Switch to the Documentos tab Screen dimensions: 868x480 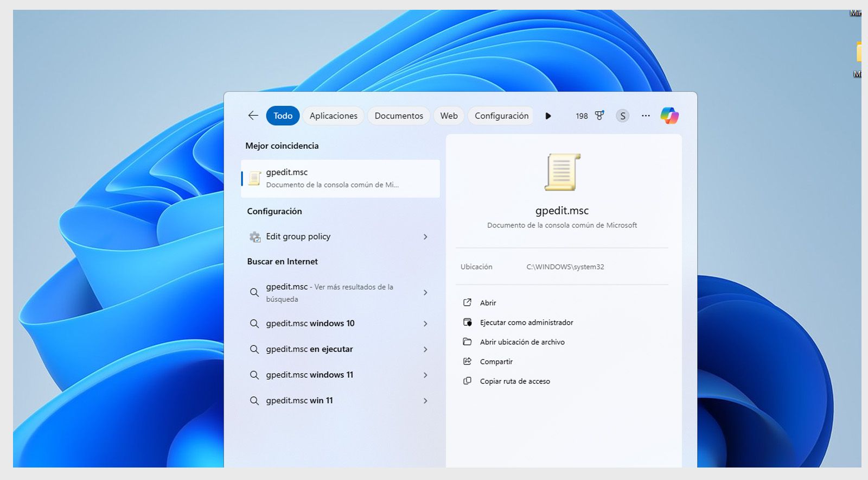click(399, 116)
